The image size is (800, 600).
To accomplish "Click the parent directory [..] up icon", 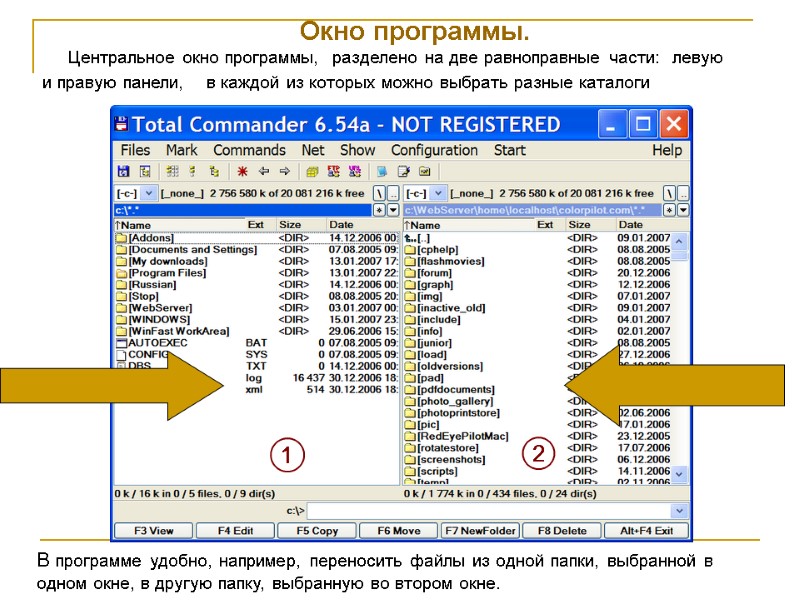I will click(410, 238).
